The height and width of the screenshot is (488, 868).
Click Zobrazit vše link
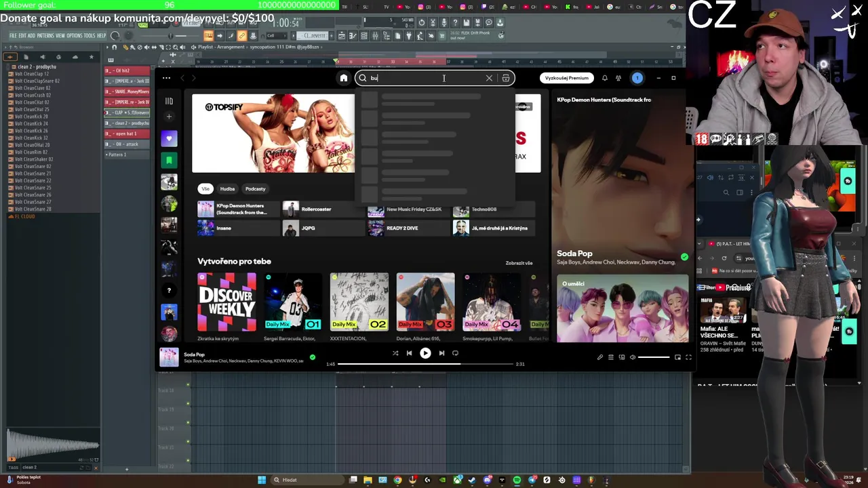point(519,263)
